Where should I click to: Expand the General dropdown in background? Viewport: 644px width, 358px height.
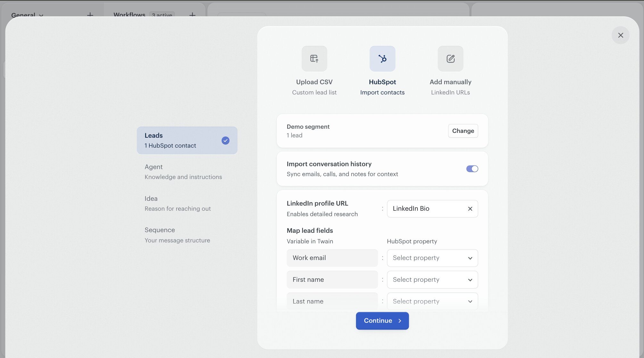27,15
